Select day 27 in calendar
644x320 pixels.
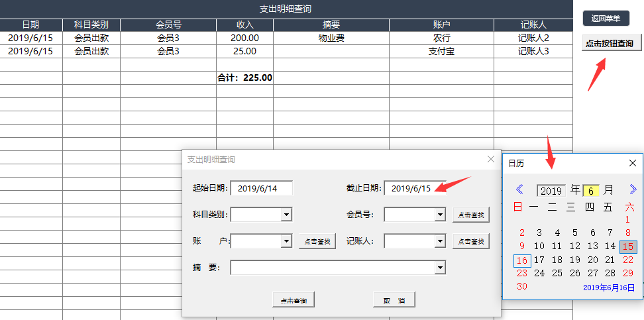pyautogui.click(x=593, y=273)
